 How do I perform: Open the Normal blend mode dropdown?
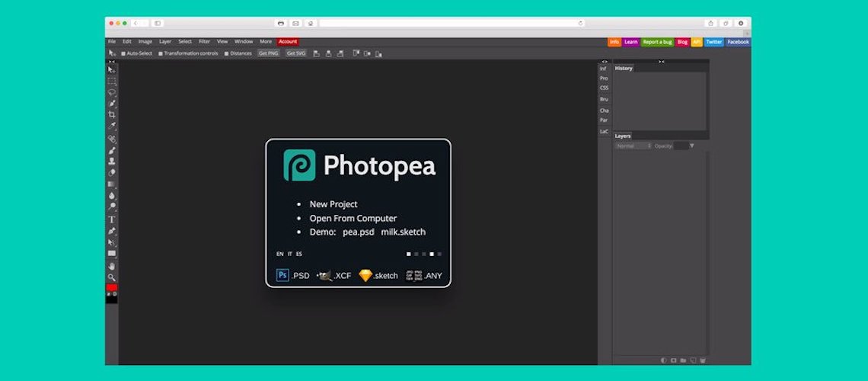633,146
